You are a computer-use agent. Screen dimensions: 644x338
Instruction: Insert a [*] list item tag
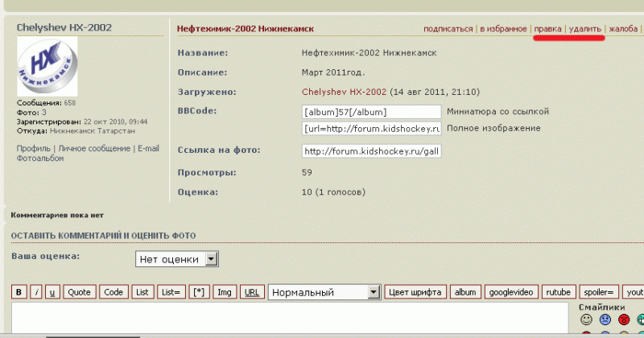pyautogui.click(x=199, y=292)
